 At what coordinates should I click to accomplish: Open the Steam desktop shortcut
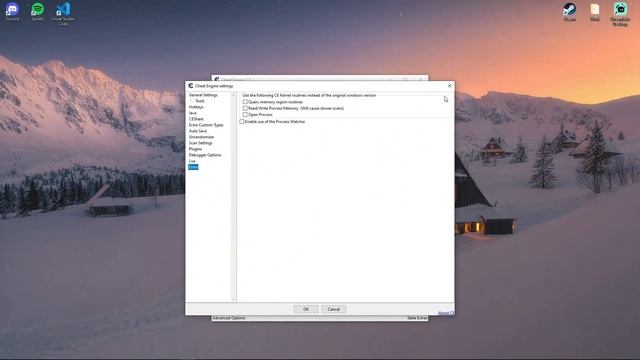click(x=569, y=12)
